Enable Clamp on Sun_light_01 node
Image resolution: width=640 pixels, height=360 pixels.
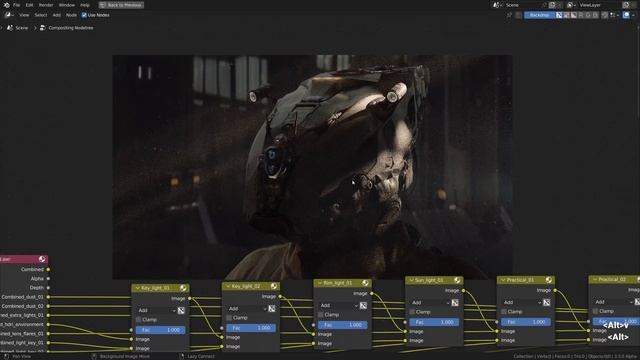pyautogui.click(x=412, y=312)
